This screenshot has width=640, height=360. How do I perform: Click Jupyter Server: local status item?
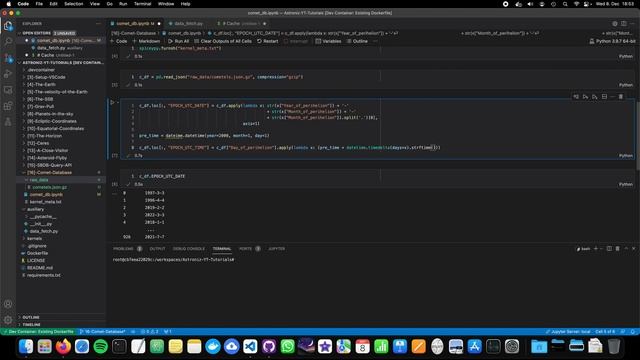point(568,331)
